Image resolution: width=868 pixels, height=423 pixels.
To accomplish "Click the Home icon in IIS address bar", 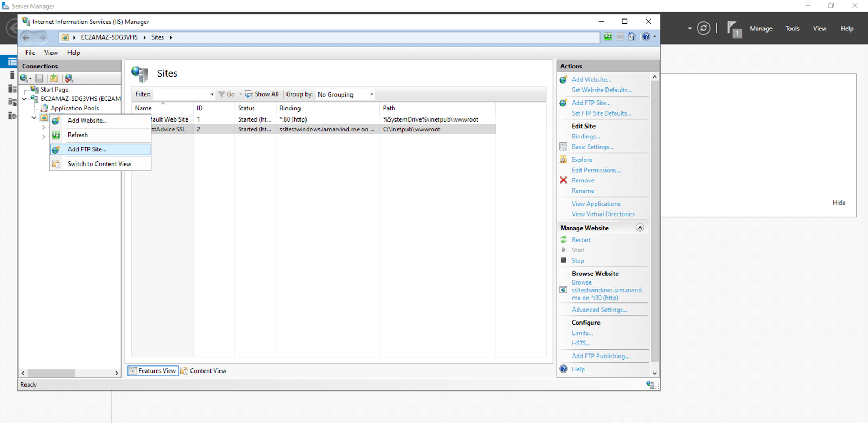I will [631, 37].
